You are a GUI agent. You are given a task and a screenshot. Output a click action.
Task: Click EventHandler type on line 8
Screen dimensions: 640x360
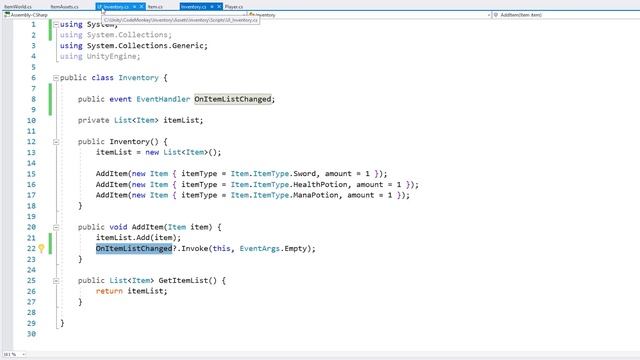(163, 99)
